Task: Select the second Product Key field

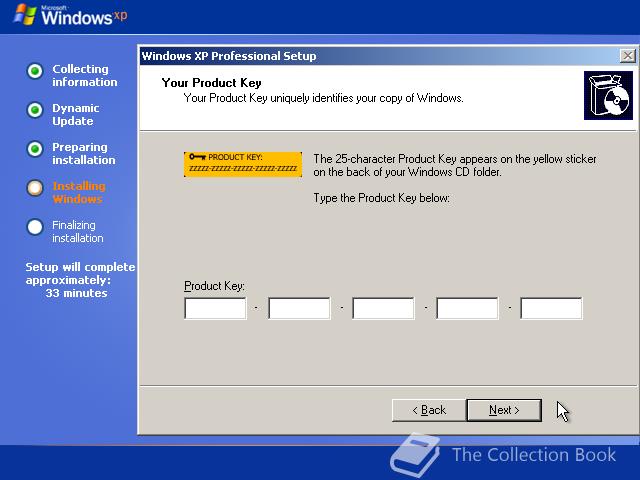Action: click(299, 308)
